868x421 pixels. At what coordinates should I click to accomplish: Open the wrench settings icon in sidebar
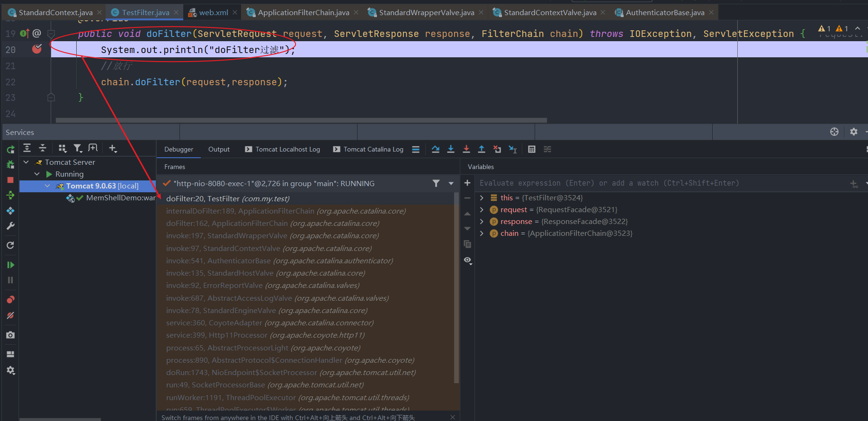click(x=10, y=226)
